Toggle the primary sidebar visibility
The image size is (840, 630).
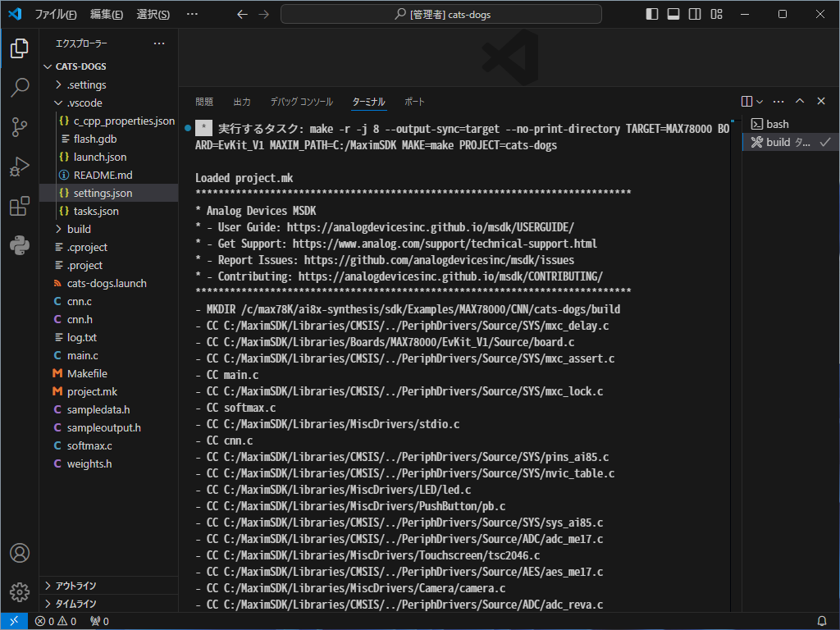click(652, 14)
